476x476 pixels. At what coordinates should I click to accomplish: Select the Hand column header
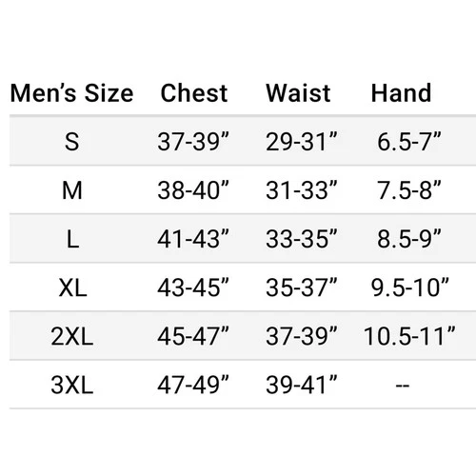401,93
